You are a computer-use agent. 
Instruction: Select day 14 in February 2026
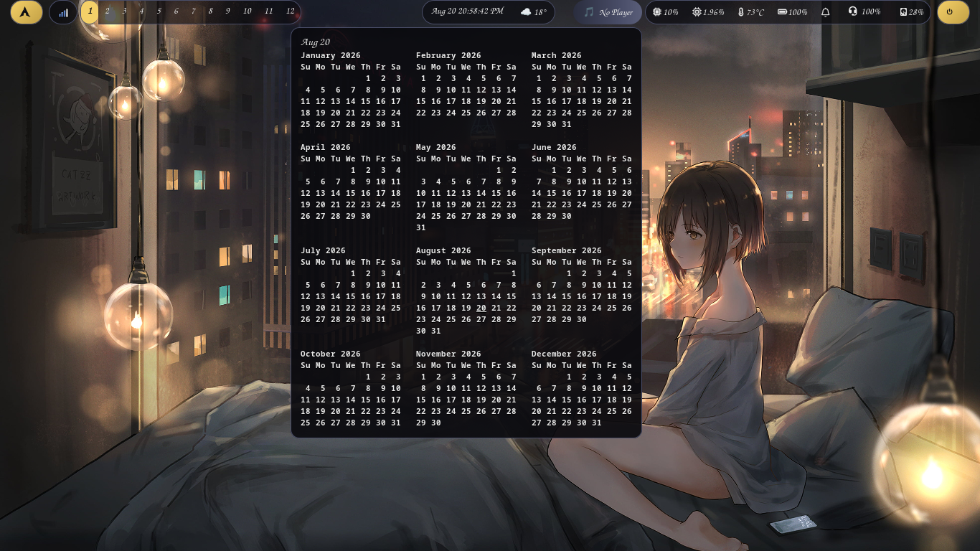(x=512, y=90)
